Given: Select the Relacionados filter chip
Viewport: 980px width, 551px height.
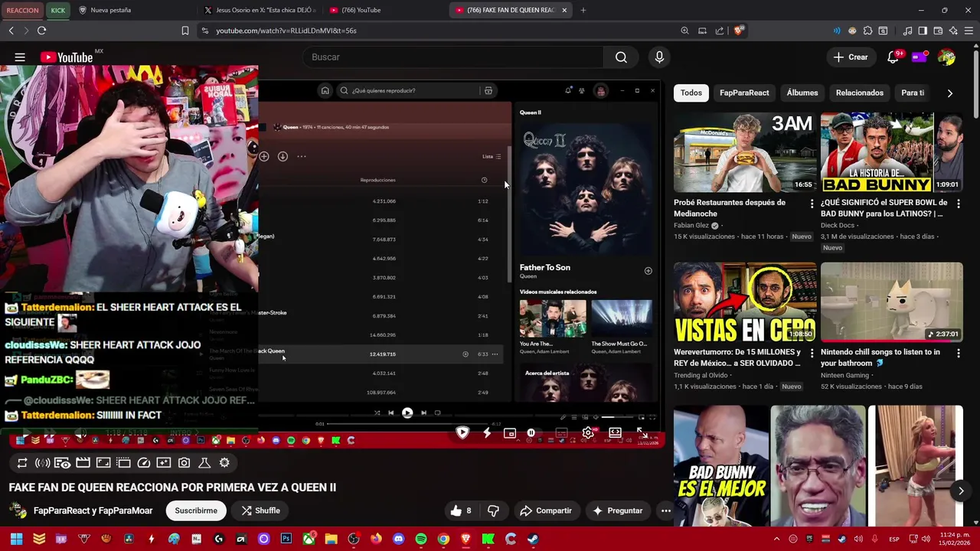Looking at the screenshot, I should (860, 93).
